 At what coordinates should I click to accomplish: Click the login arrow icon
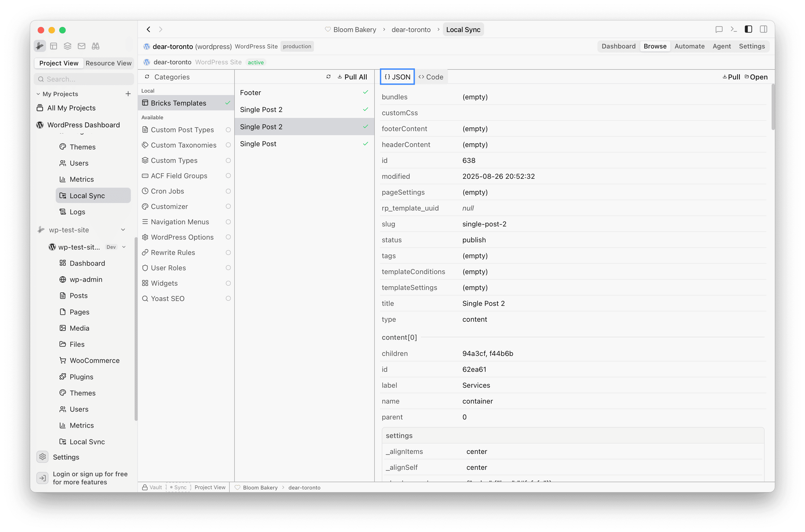43,478
